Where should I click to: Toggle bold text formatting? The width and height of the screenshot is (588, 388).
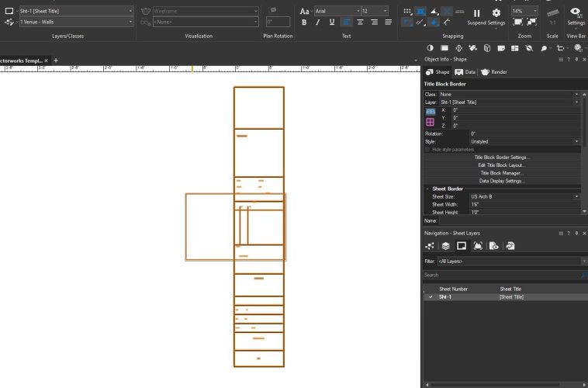304,23
